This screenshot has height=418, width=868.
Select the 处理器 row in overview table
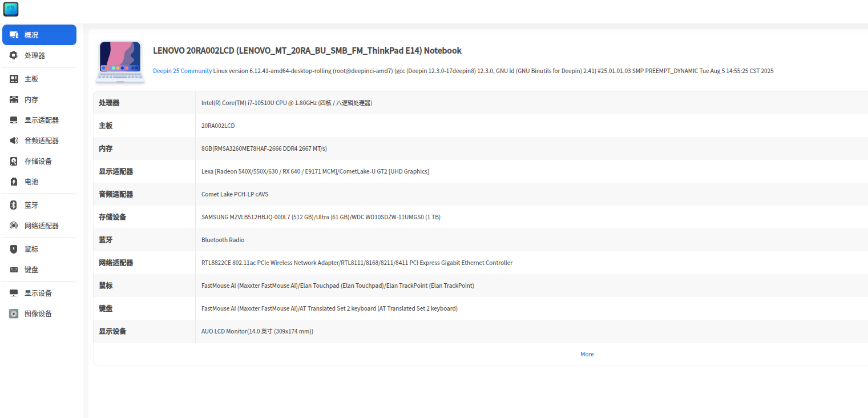481,103
